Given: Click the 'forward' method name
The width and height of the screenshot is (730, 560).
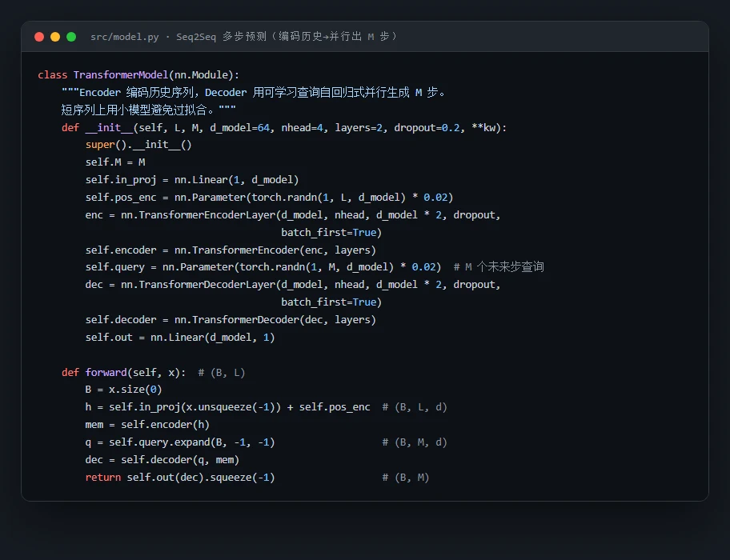Looking at the screenshot, I should pyautogui.click(x=106, y=373).
